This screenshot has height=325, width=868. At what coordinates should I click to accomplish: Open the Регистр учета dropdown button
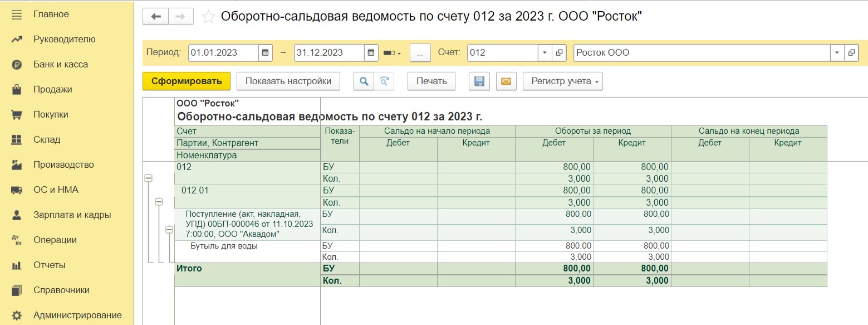563,81
